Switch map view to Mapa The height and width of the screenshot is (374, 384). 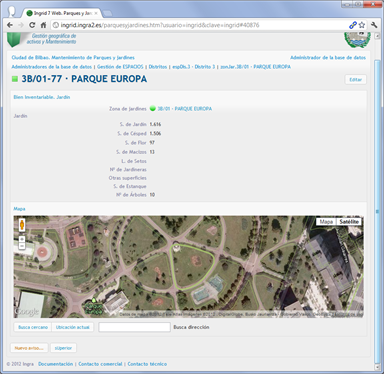coord(326,221)
